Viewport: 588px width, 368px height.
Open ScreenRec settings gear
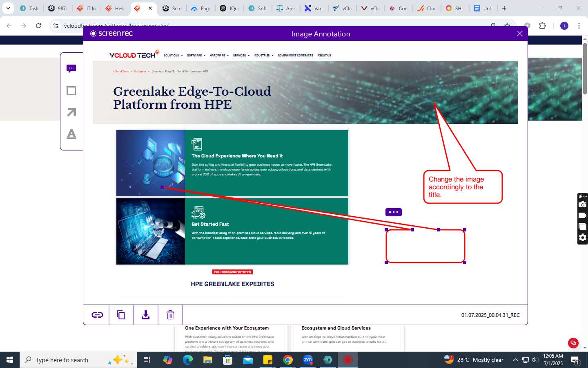583,238
